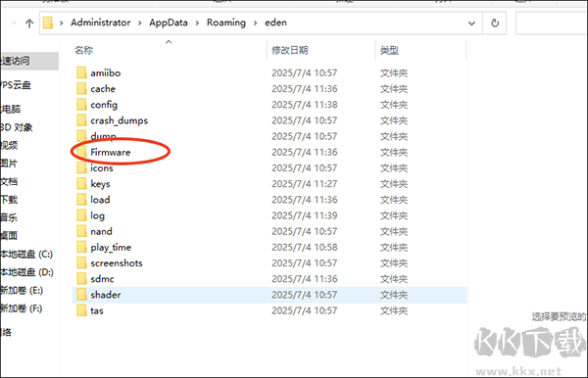Open WPS云盘 in navigation pane
Viewport: 588px width, 378px height.
(16, 85)
